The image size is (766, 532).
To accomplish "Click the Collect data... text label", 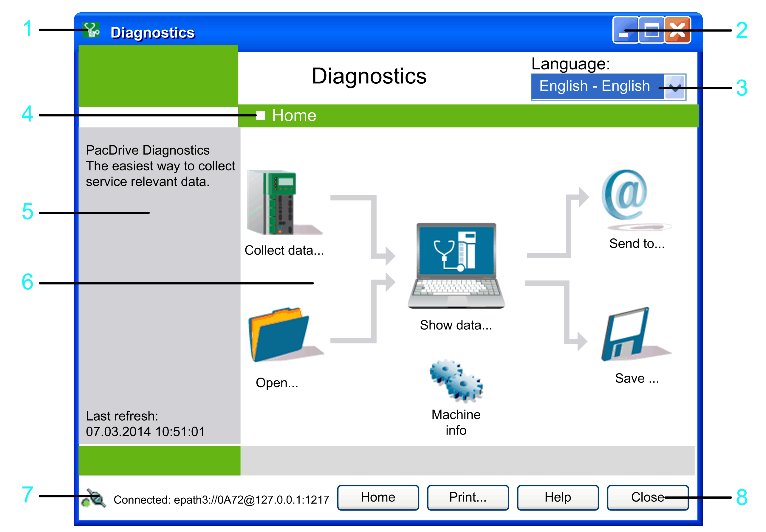I will click(x=284, y=250).
